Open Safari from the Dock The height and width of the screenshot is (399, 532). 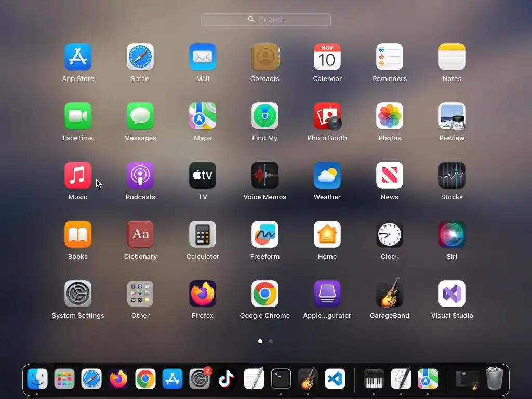tap(91, 379)
